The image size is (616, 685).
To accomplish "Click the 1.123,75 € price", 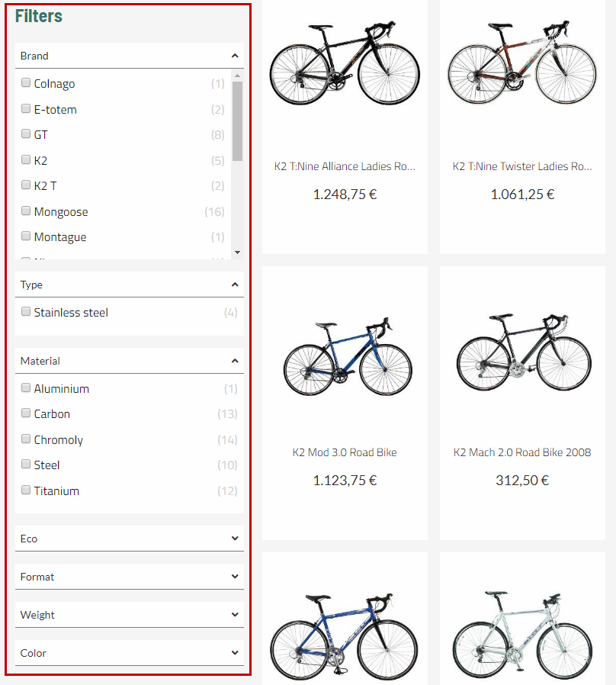I will click(x=345, y=481).
